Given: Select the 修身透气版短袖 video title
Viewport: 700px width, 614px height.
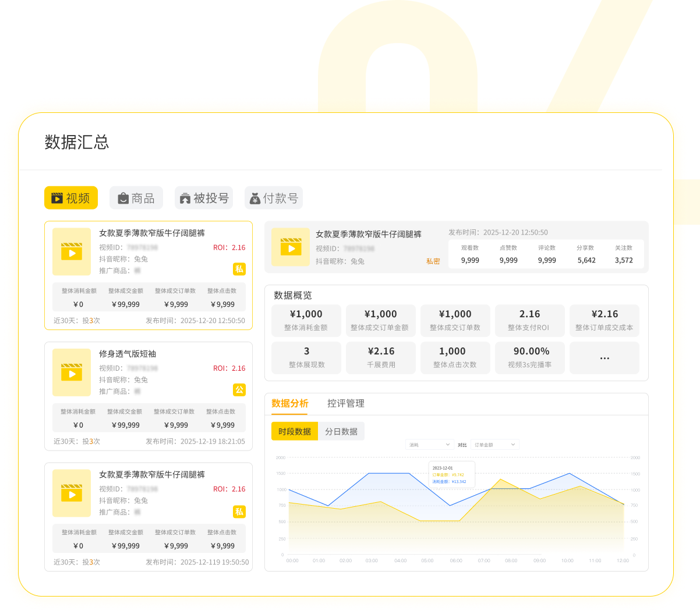Looking at the screenshot, I should tap(128, 354).
